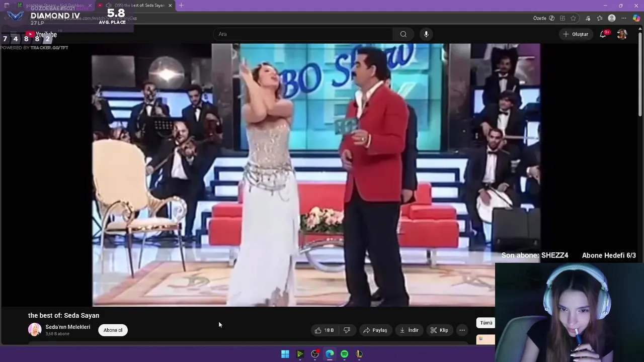Switch to the gozdebae Stream Kick Dashboard tab
The image size is (644, 362).
click(x=54, y=6)
